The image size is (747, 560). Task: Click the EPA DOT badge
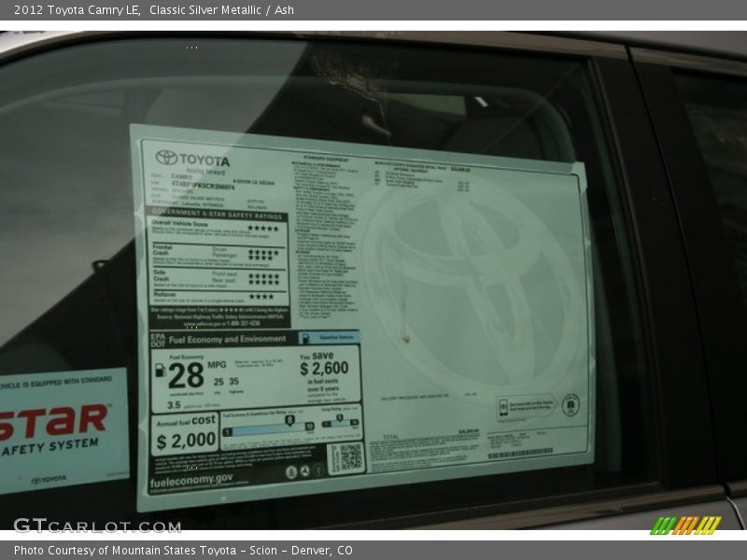(158, 339)
